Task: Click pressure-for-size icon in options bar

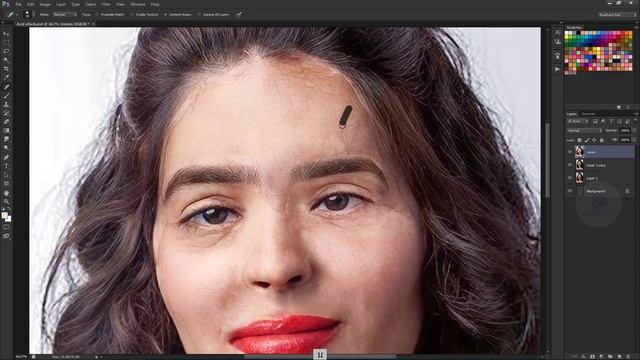Action: (238, 14)
